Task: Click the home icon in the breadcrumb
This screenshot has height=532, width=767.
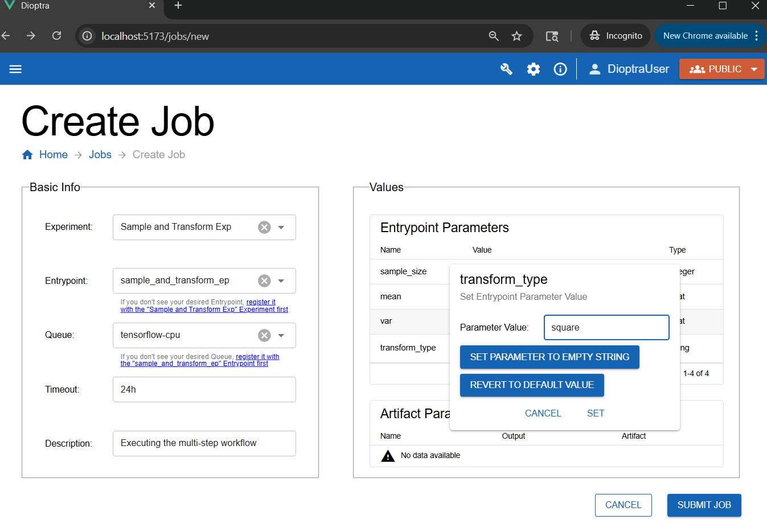Action: pyautogui.click(x=27, y=154)
